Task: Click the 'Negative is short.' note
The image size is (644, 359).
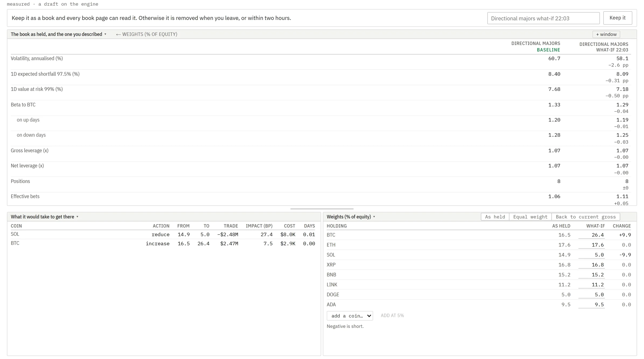Action: point(345,326)
